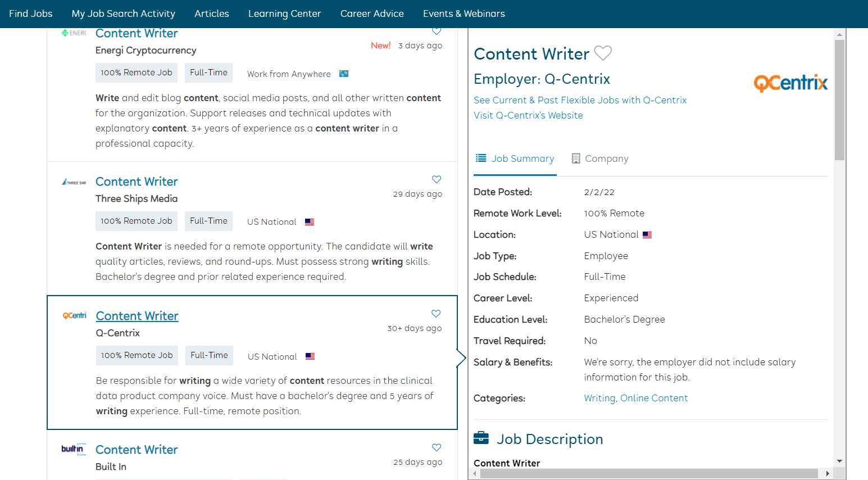The width and height of the screenshot is (868, 480).
Task: Open the Built In Content Writer job
Action: pyautogui.click(x=137, y=450)
